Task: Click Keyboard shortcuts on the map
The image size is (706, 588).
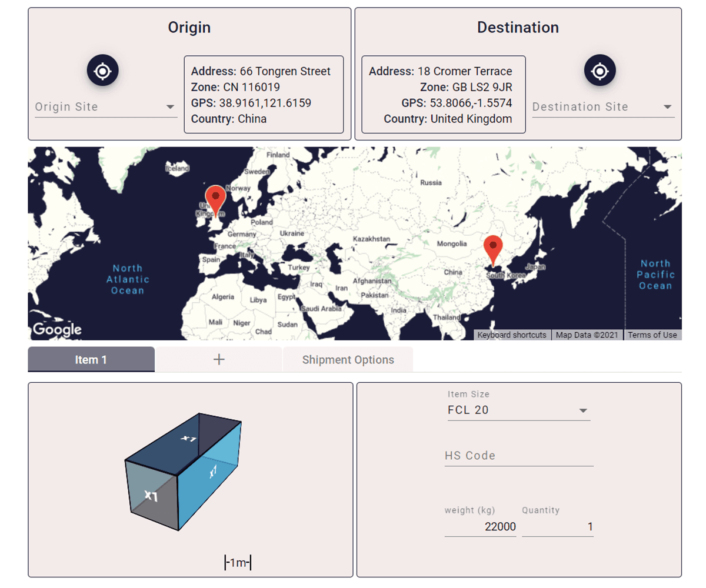Action: [512, 335]
